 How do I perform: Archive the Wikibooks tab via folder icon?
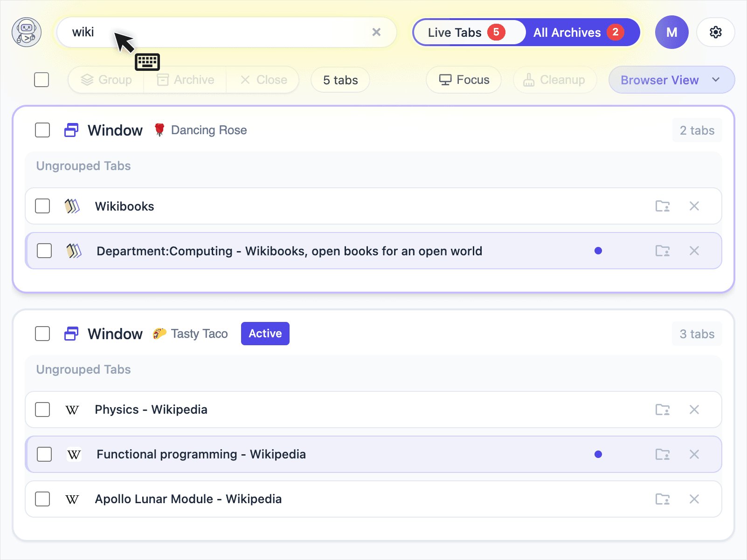(663, 206)
